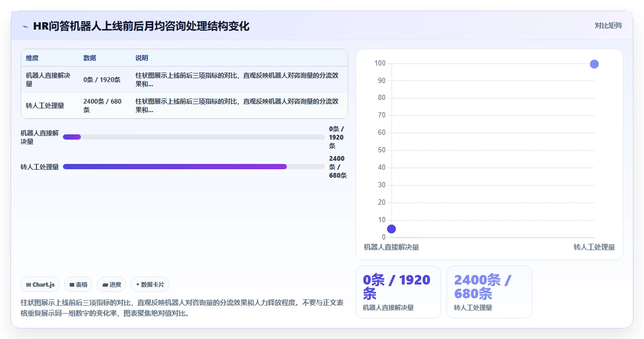Click the 说明 column header

(x=142, y=58)
